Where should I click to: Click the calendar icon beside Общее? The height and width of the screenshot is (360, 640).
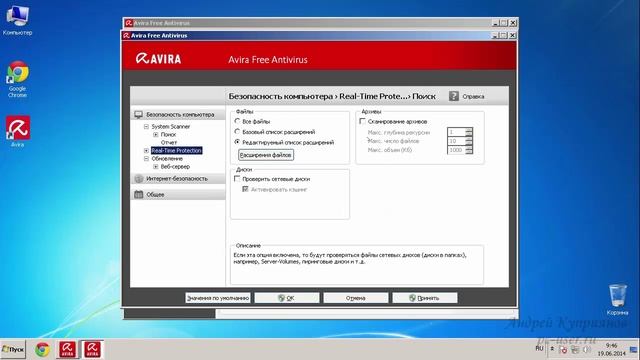pos(138,194)
